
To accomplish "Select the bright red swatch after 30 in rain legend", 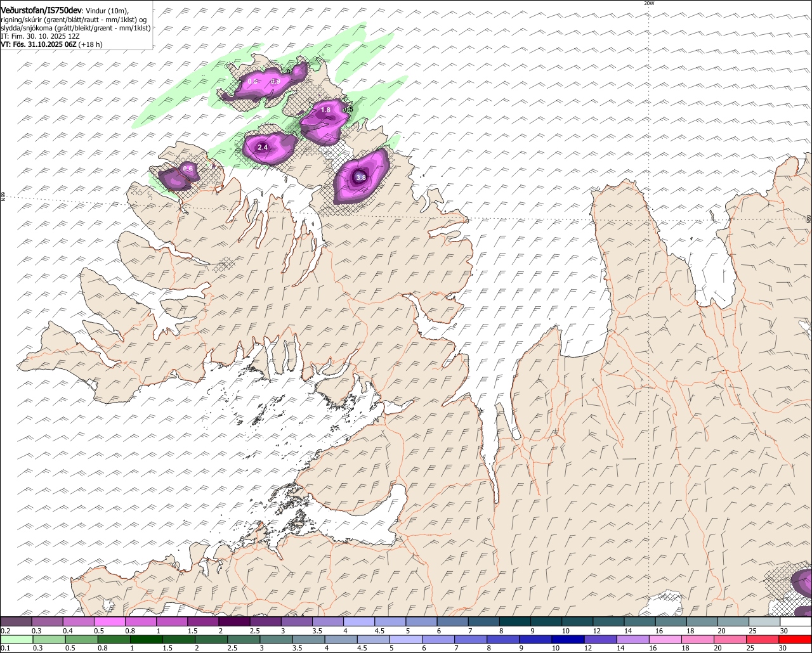I will coord(796,639).
